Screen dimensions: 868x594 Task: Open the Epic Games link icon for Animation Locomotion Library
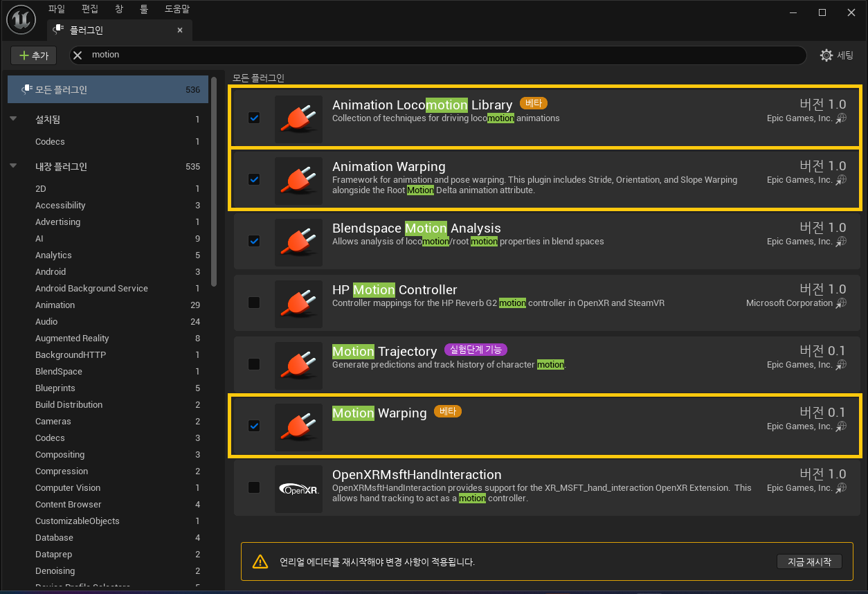(841, 118)
